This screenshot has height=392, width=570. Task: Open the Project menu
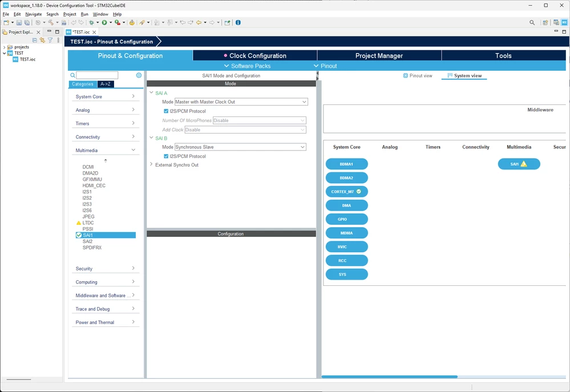tap(70, 14)
